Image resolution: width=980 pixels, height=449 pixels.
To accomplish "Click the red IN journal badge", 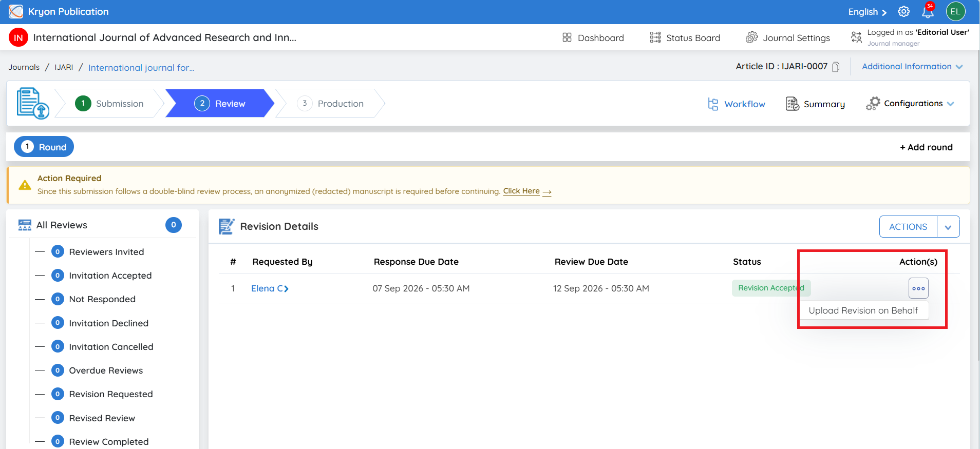I will pyautogui.click(x=18, y=37).
